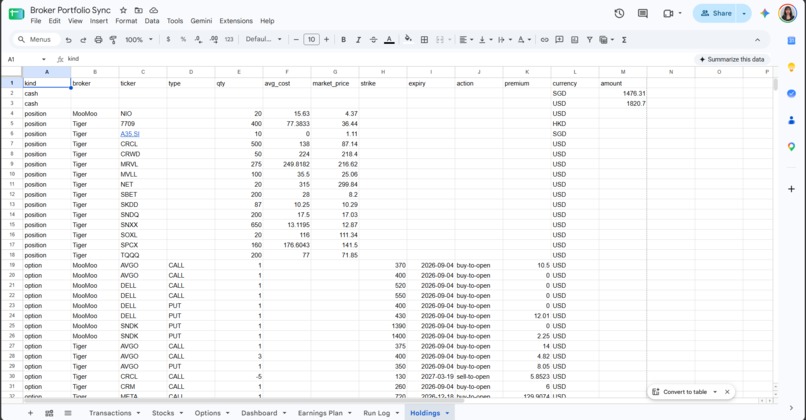Format as percent
Screen dimensions: 806x420
click(x=183, y=40)
